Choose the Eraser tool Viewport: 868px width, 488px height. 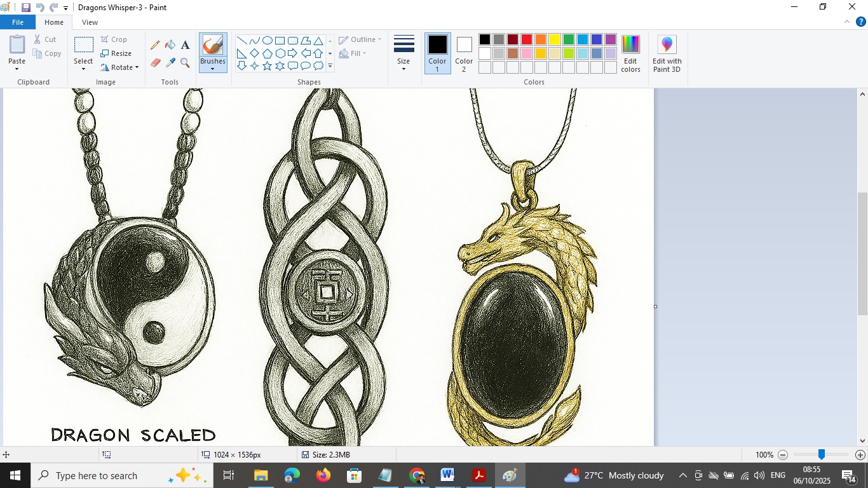click(x=155, y=63)
